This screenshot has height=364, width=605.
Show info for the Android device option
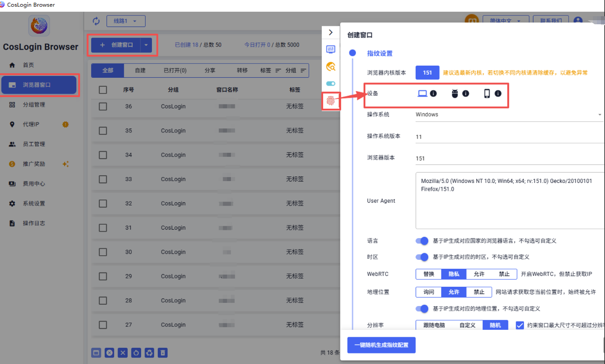pyautogui.click(x=466, y=93)
